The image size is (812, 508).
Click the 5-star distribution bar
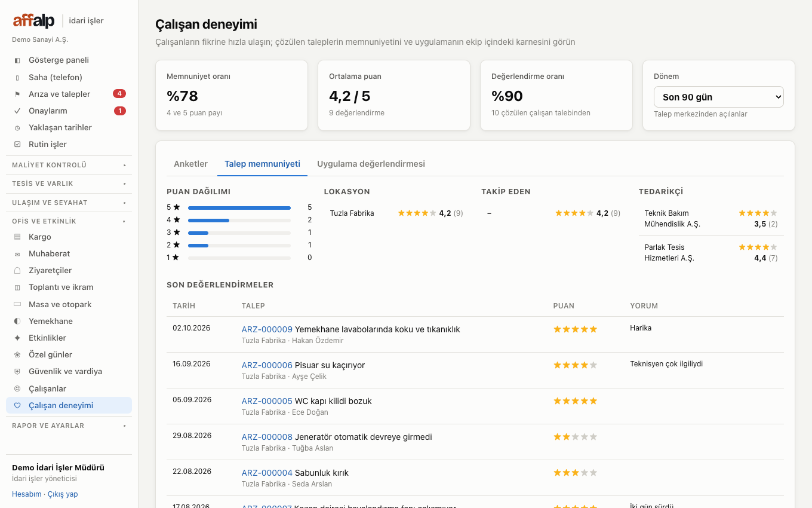point(239,208)
